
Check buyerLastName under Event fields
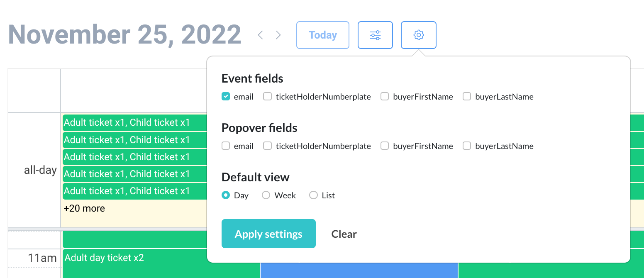467,97
